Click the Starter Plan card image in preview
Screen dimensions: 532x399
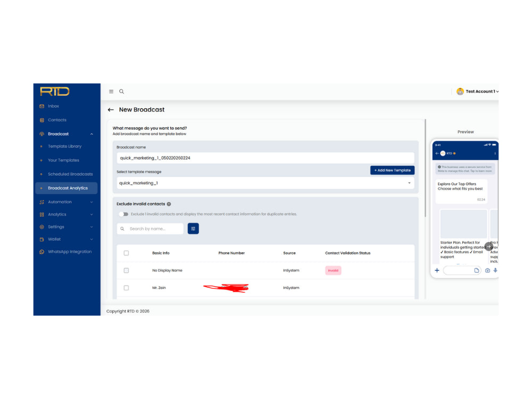(463, 224)
